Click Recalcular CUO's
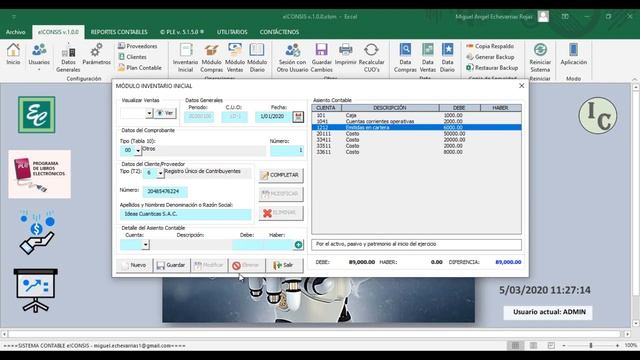Image resolution: width=640 pixels, height=360 pixels. point(371,58)
